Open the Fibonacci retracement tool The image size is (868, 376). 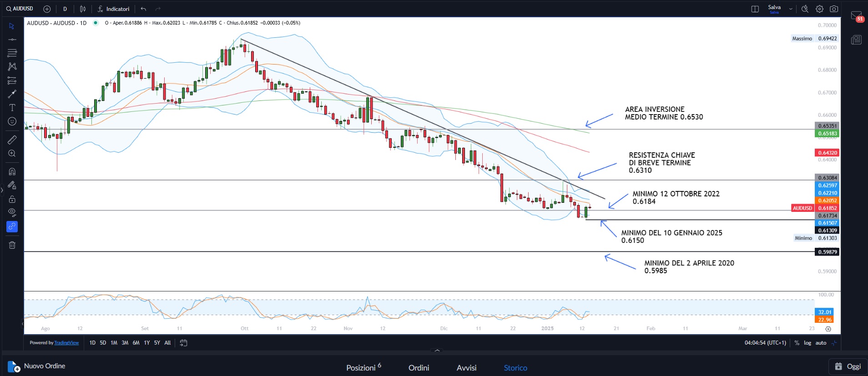pos(12,53)
